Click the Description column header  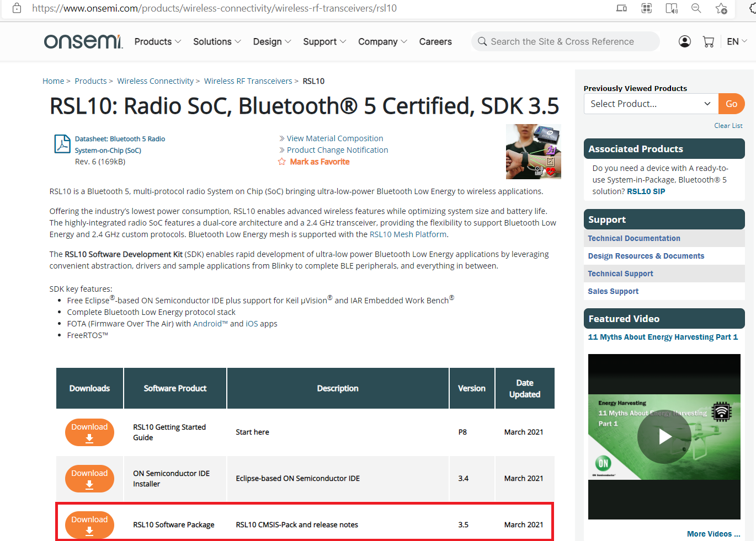[338, 388]
